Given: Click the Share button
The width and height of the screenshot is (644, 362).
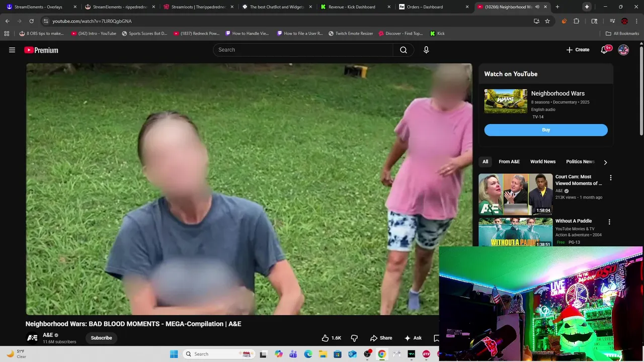Looking at the screenshot, I should click(381, 338).
